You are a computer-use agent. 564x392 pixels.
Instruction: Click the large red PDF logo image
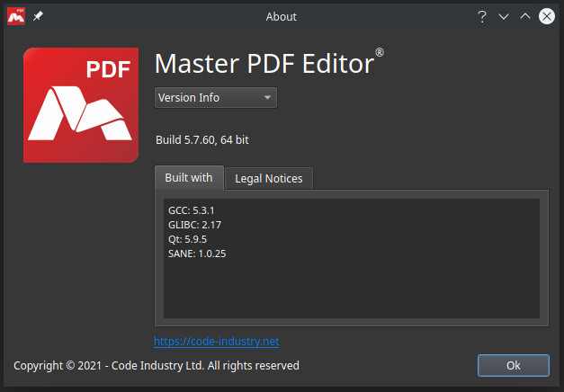point(81,105)
